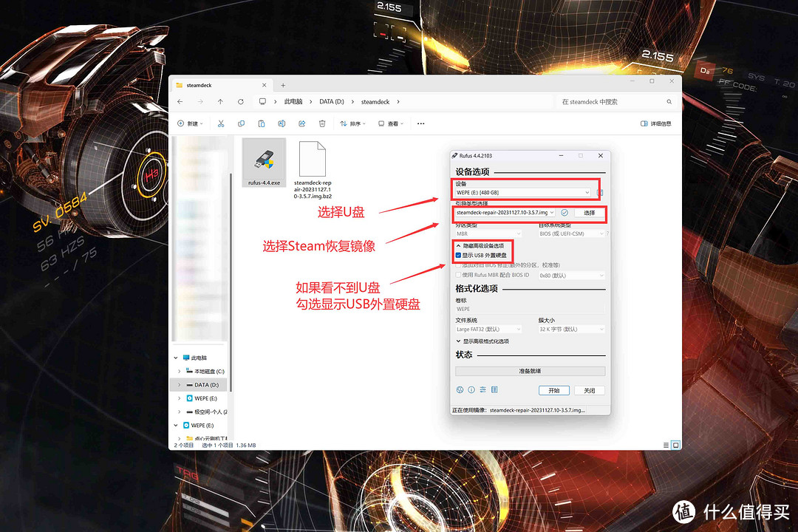The image size is (798, 532).
Task: Collapse 隐藏高级设备选项 section
Action: [x=480, y=245]
